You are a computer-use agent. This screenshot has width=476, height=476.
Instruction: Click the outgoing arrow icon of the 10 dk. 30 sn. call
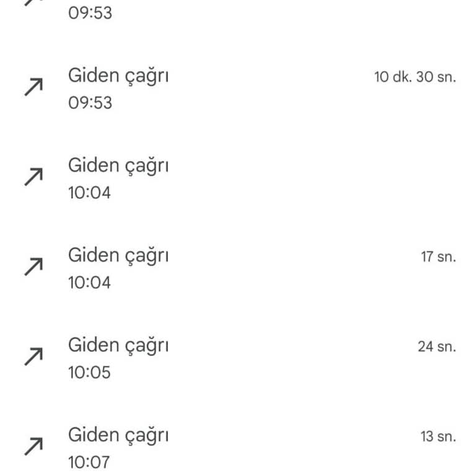pyautogui.click(x=33, y=87)
